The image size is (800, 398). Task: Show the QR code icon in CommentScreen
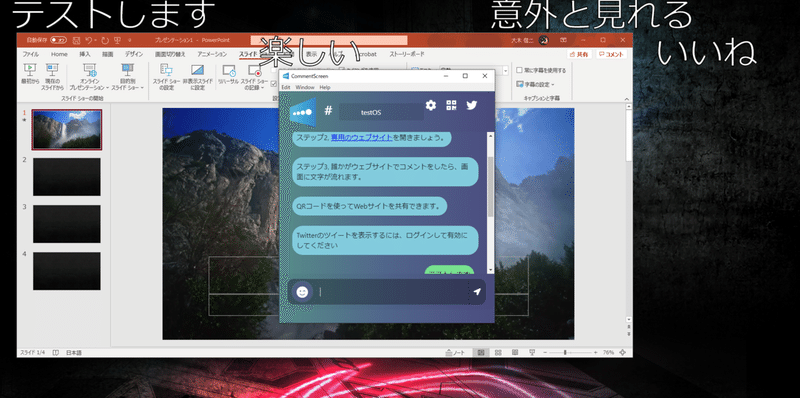(x=451, y=106)
